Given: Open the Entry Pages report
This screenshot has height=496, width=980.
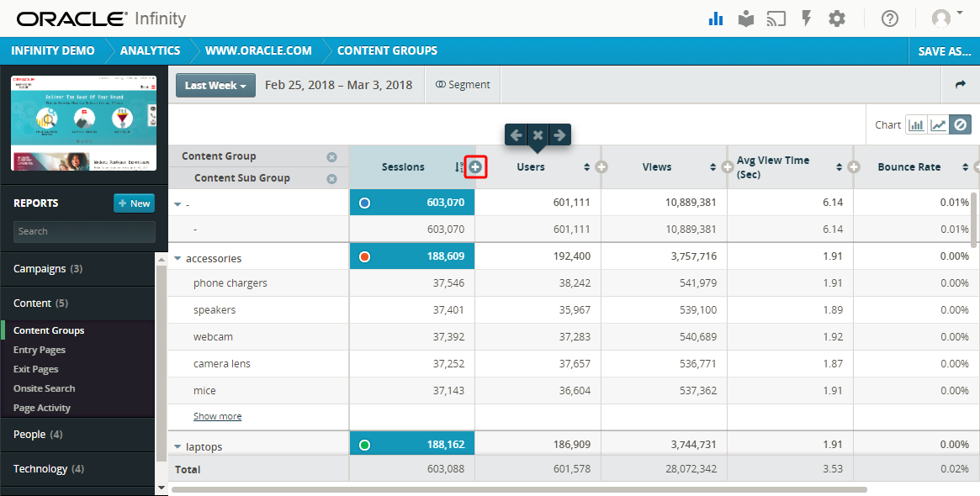Looking at the screenshot, I should pyautogui.click(x=40, y=350).
